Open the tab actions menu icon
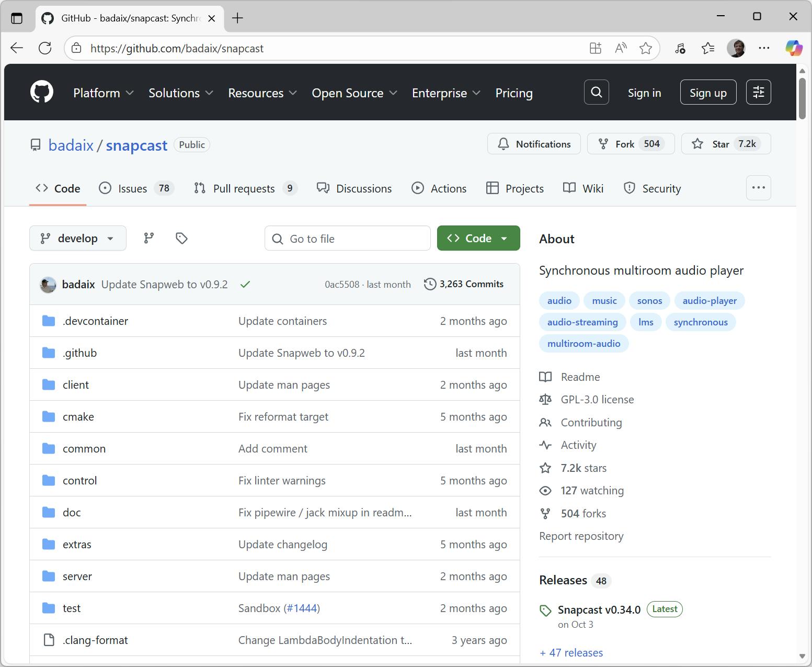 pyautogui.click(x=17, y=18)
